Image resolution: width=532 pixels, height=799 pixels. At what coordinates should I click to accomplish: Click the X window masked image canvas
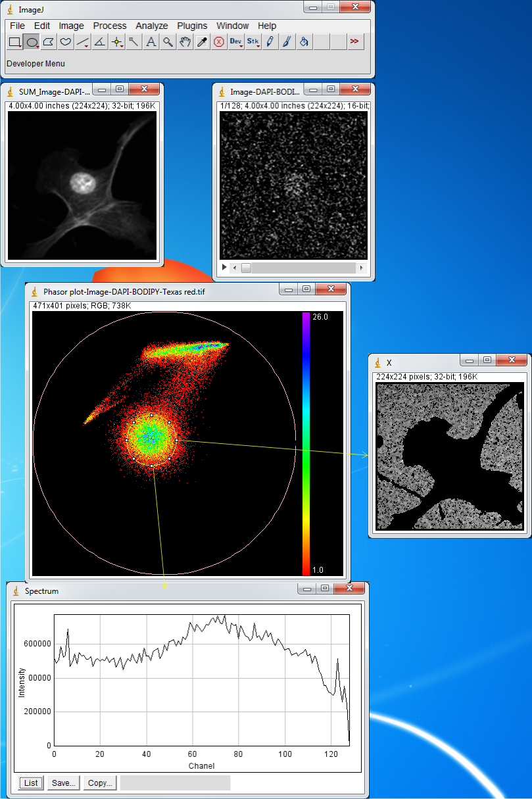(x=450, y=456)
